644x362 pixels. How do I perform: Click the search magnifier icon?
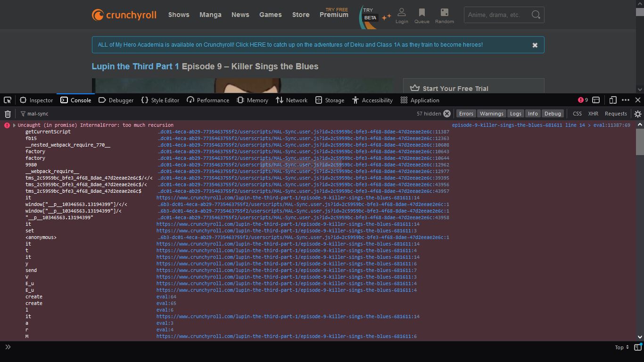(536, 15)
